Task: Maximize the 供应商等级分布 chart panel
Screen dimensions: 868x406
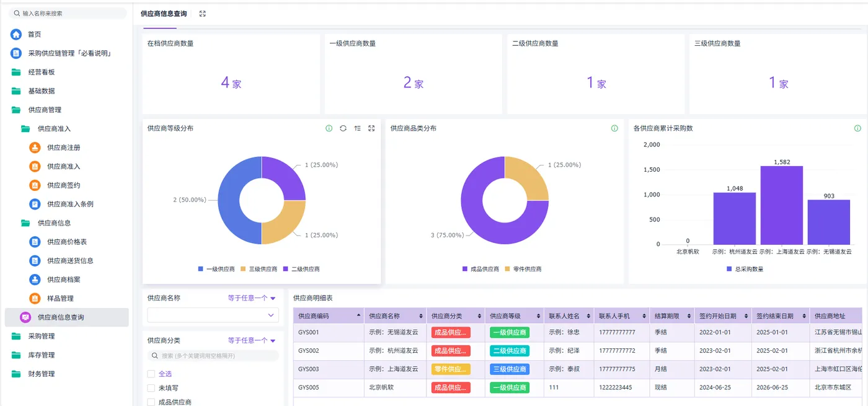Action: point(371,128)
